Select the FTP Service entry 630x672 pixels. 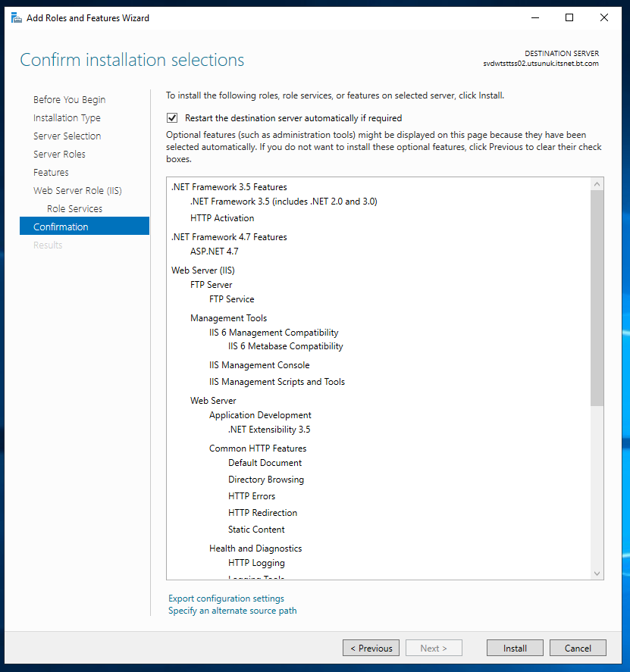pyautogui.click(x=231, y=299)
